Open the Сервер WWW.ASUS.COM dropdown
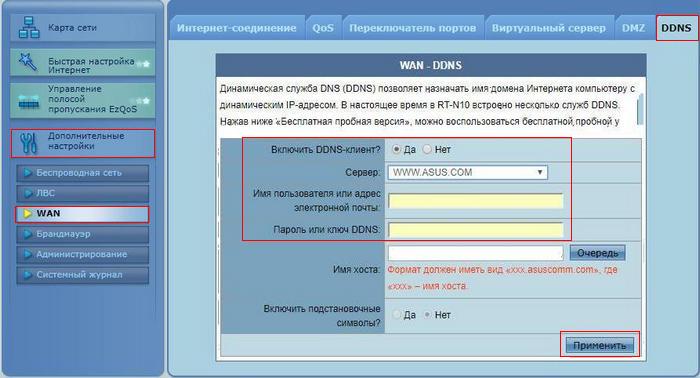Screen dimensions: 700x378 point(467,172)
